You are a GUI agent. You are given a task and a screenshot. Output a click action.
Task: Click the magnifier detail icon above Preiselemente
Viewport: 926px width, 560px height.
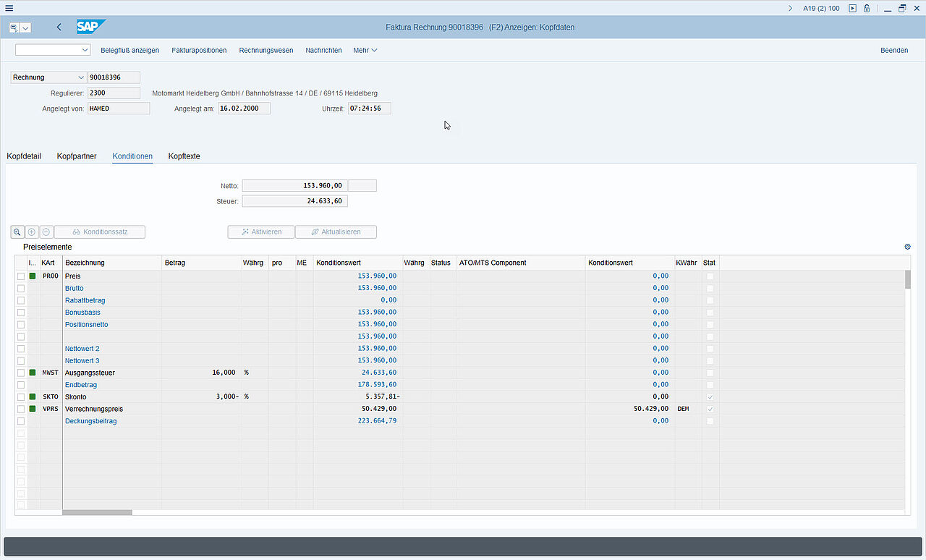coord(17,232)
